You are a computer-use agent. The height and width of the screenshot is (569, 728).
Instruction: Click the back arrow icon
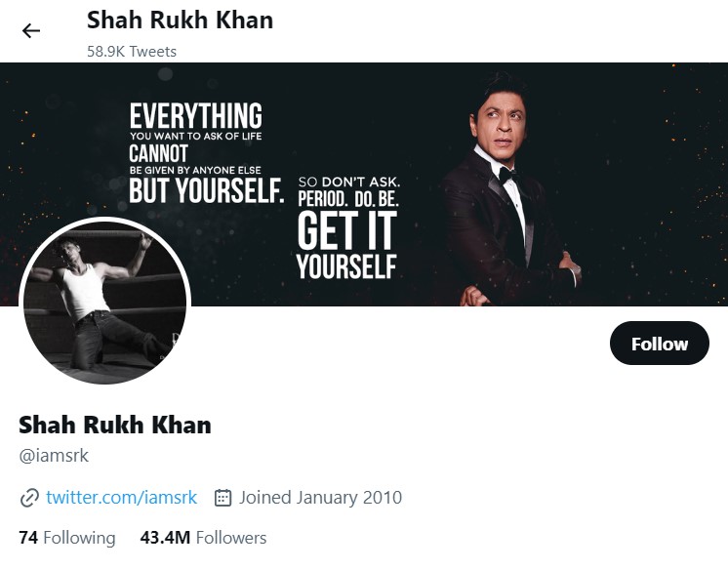[31, 30]
